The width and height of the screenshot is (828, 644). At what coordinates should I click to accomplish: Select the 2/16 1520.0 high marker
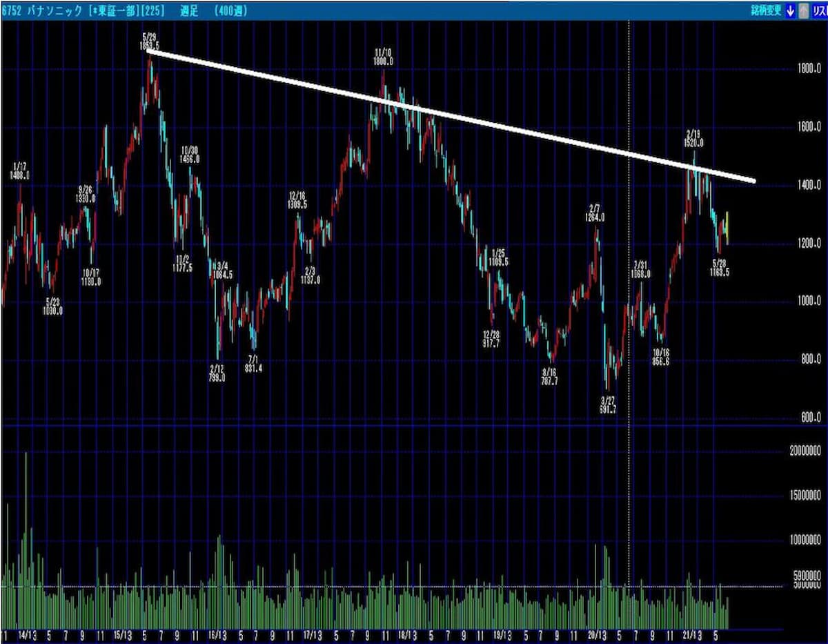[x=693, y=138]
